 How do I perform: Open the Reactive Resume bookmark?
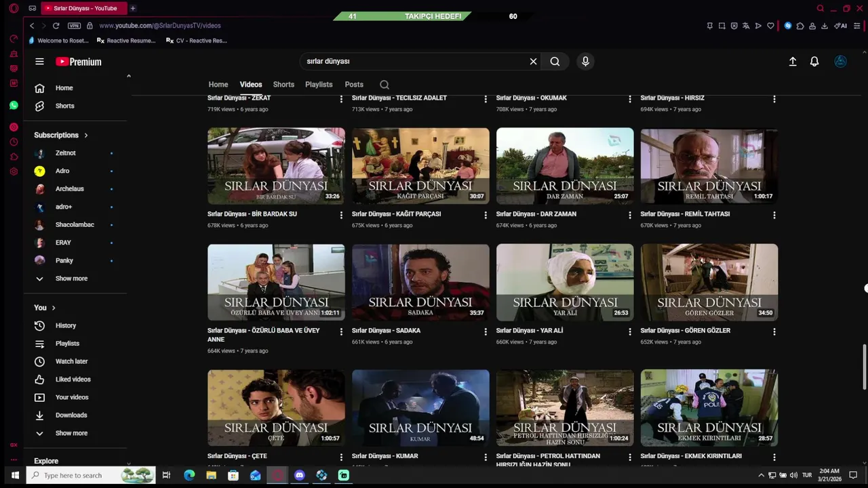coord(126,41)
